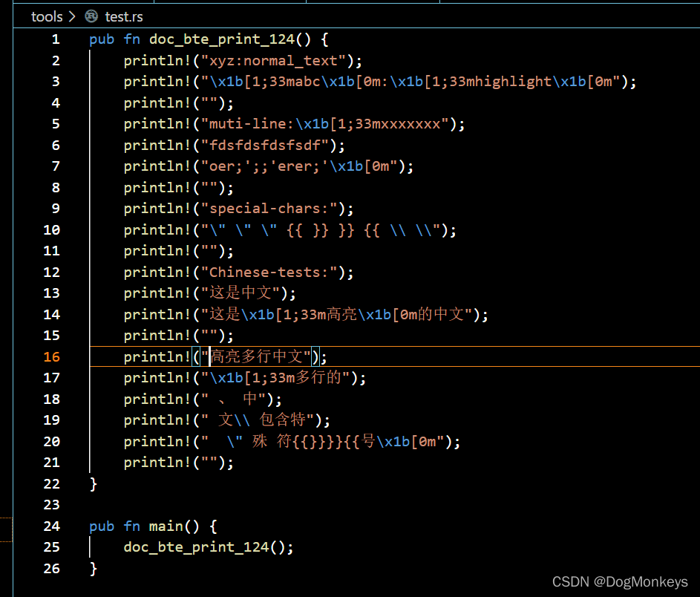700x597 pixels.
Task: Click line number 26 in gutter
Action: tap(52, 569)
